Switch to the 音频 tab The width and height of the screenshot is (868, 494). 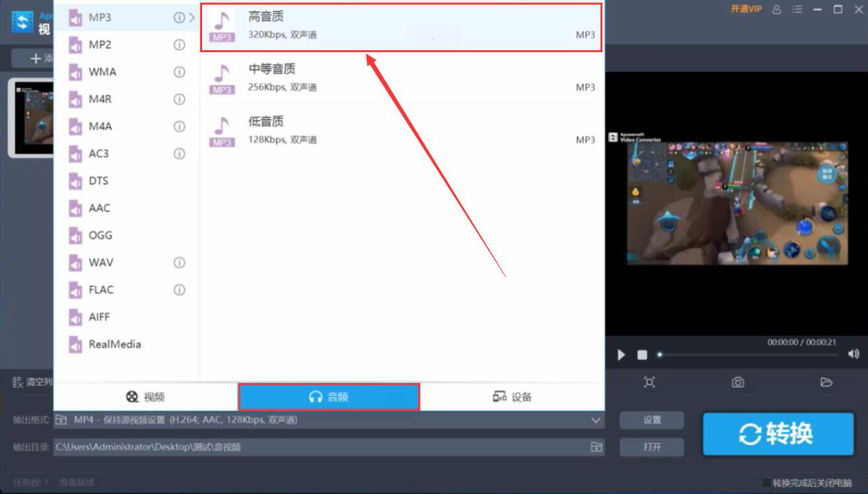(x=329, y=397)
